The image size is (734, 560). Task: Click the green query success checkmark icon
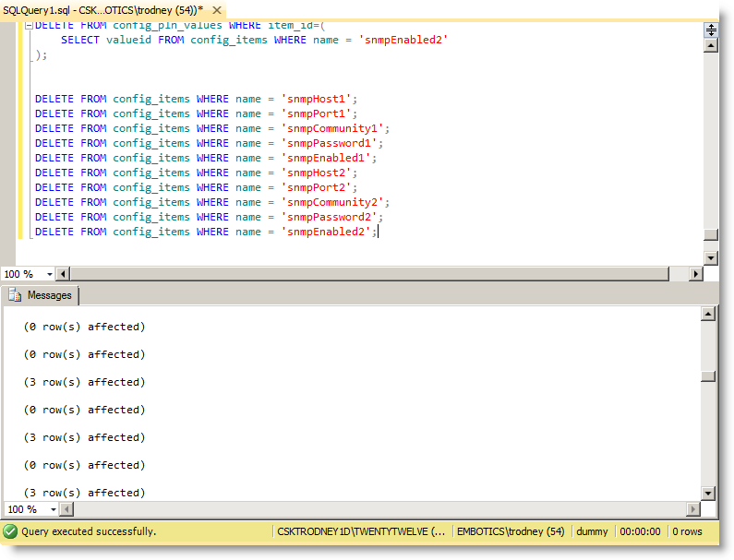pos(10,532)
